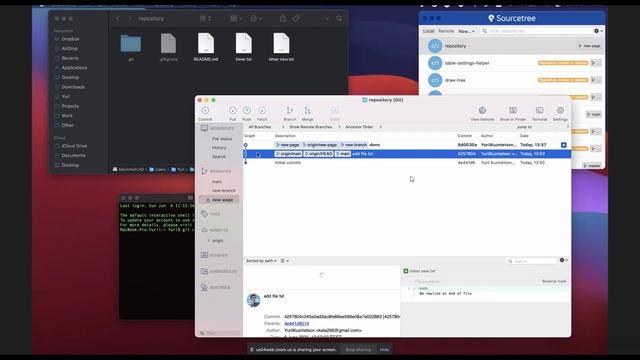The height and width of the screenshot is (360, 640).
Task: Open the New... dropdown in Sourcetree browser
Action: 466,31
